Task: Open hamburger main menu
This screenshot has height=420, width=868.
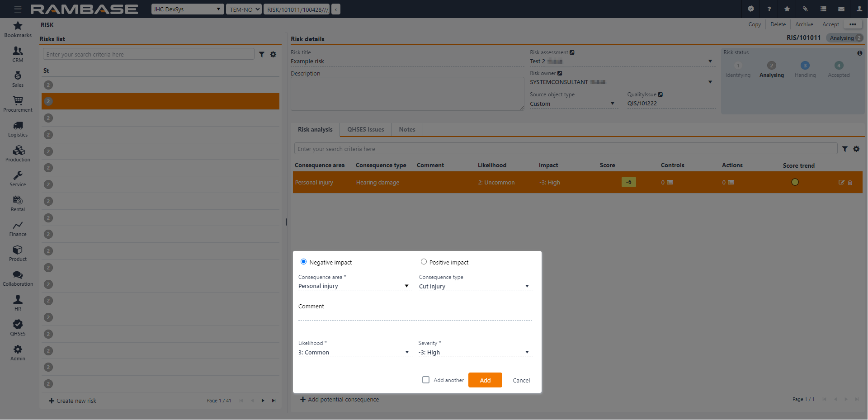Action: [x=18, y=9]
